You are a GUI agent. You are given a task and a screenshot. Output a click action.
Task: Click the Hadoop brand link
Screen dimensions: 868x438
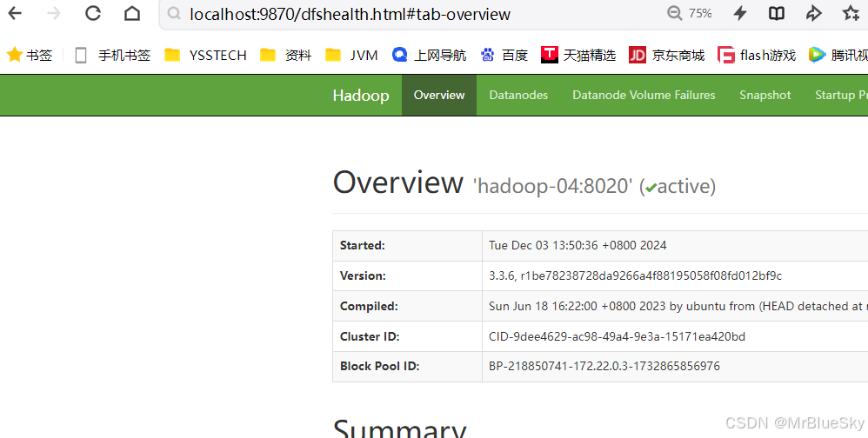361,95
